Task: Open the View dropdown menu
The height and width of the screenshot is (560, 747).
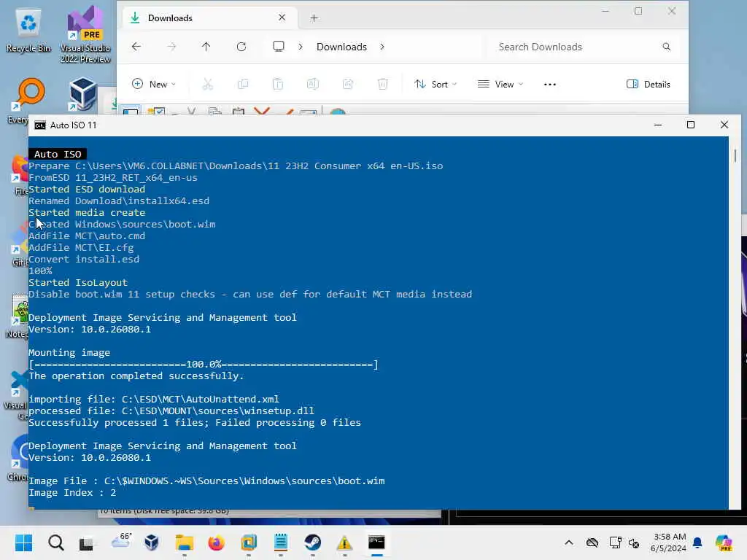Action: coord(500,85)
